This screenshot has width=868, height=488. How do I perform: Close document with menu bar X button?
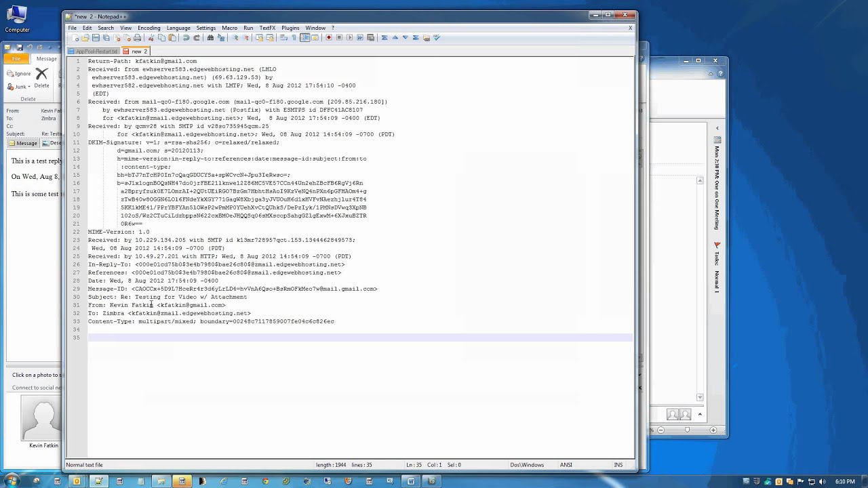(x=630, y=28)
